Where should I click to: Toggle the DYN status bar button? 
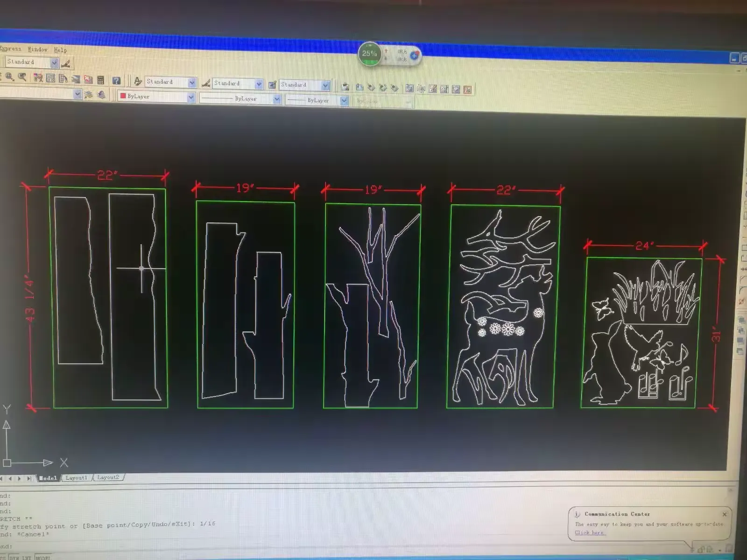tap(14, 557)
